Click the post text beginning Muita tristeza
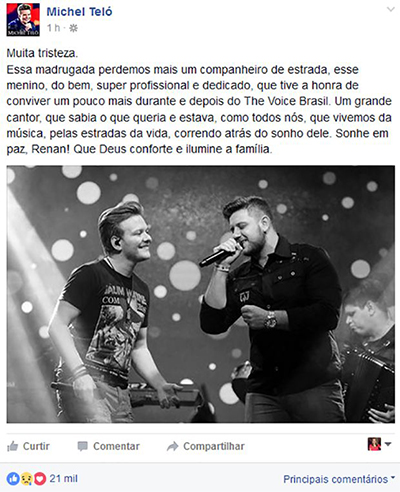 tap(199, 101)
